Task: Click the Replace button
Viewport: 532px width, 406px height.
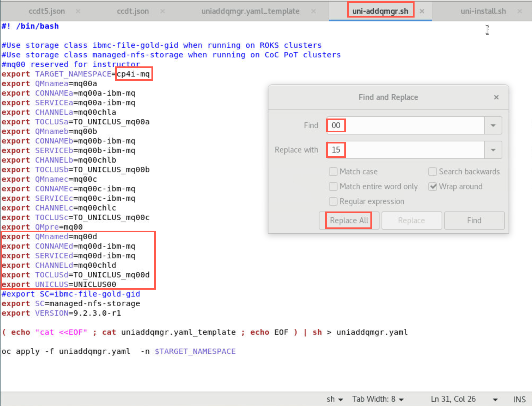Action: pyautogui.click(x=412, y=221)
